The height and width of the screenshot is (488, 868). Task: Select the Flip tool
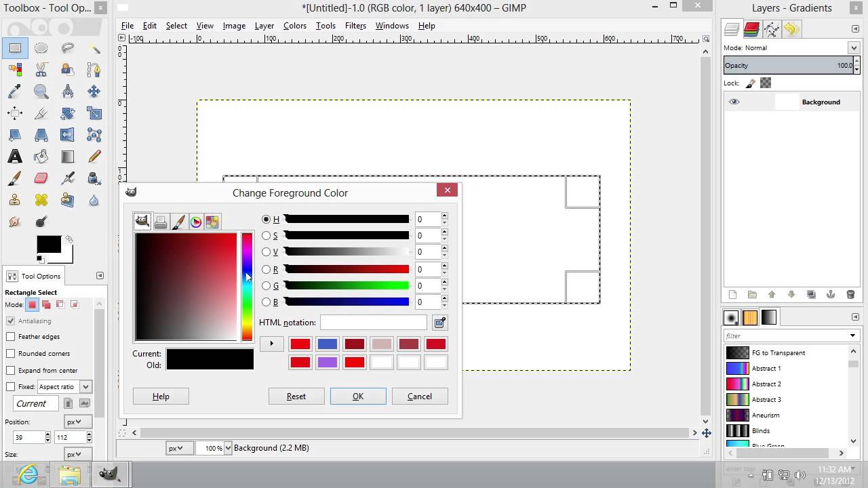67,135
